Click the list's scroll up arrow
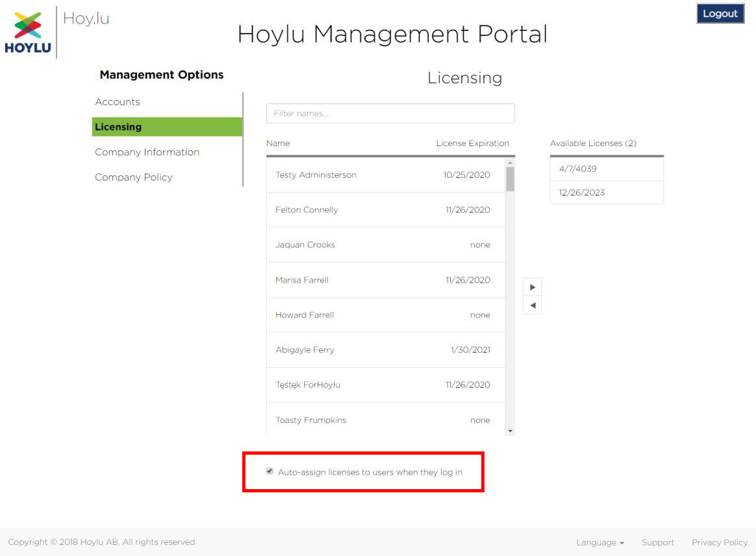Viewport: 756px width, 556px height. [510, 163]
